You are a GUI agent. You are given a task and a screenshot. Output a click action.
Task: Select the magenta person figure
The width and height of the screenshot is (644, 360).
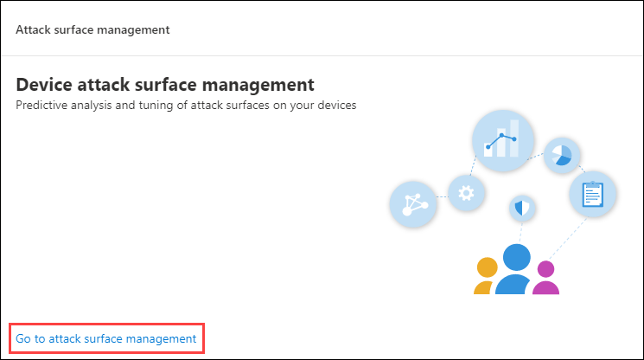coord(545,278)
